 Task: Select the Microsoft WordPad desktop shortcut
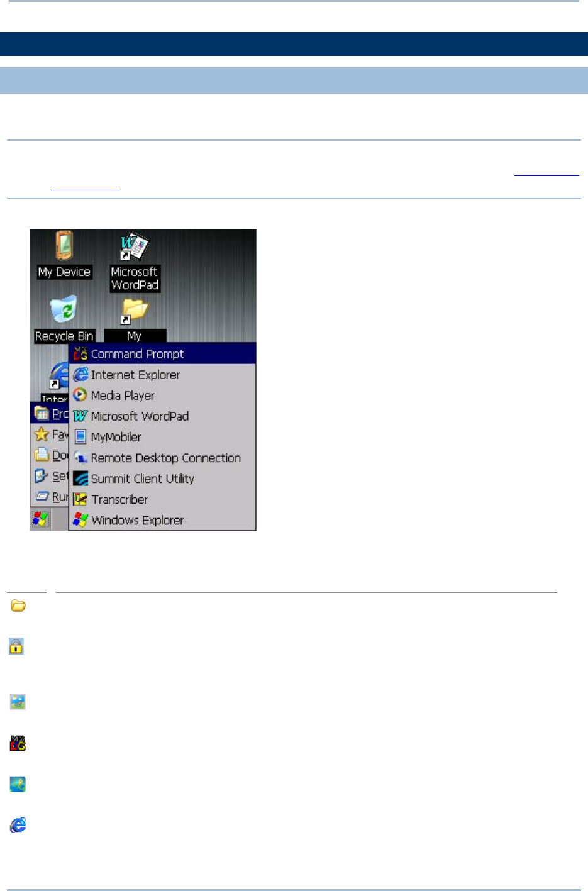[x=135, y=262]
